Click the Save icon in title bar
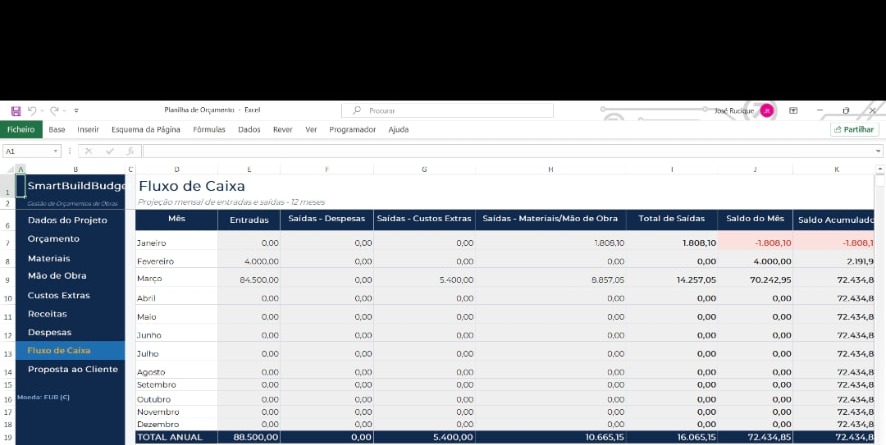The height and width of the screenshot is (445, 886). pyautogui.click(x=16, y=111)
